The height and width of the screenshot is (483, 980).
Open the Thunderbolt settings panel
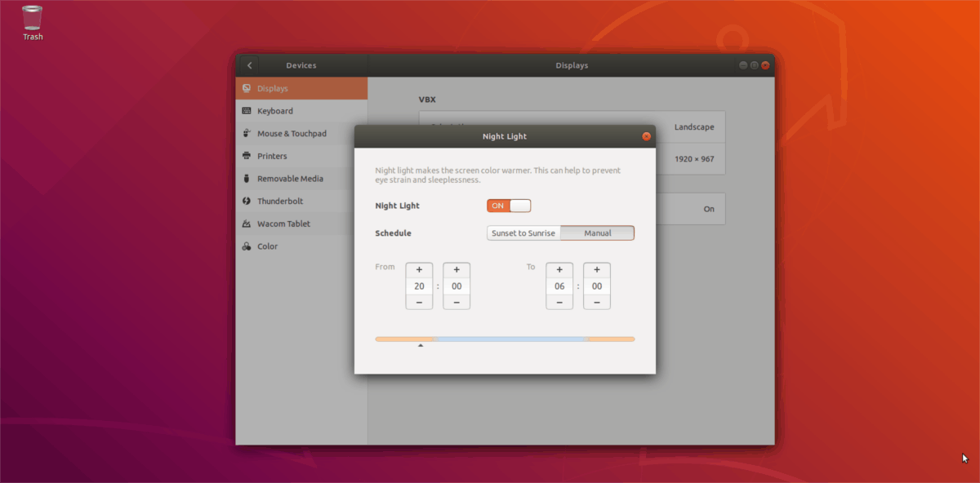pos(301,201)
